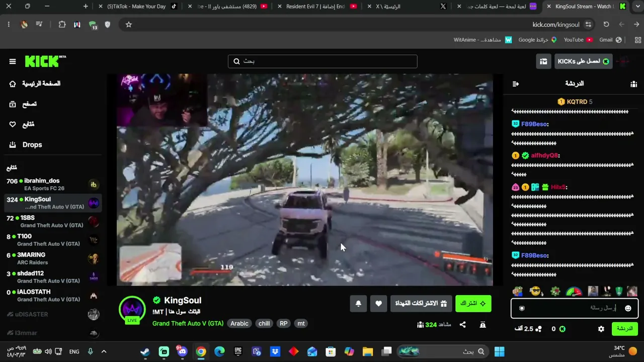This screenshot has height=362, width=644.
Task: Bookmark this page with star icon
Action: (129, 25)
